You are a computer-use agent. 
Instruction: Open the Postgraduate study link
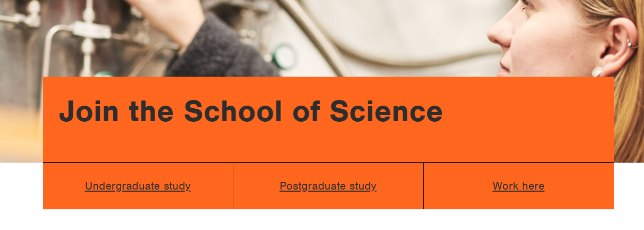point(328,186)
